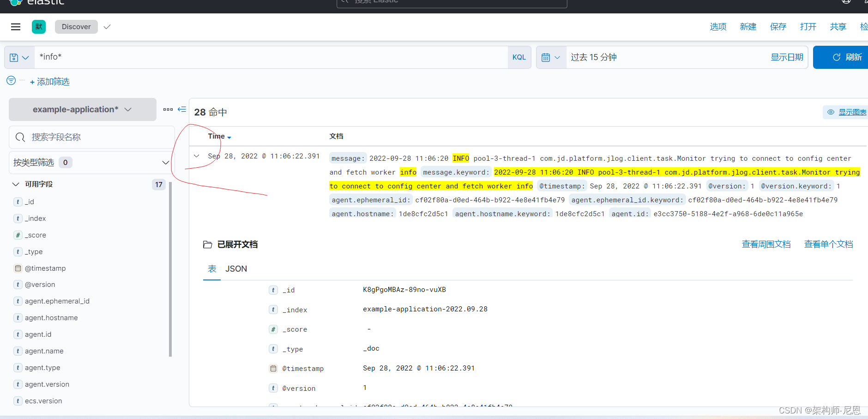
Task: Click New in the top menu
Action: 748,27
